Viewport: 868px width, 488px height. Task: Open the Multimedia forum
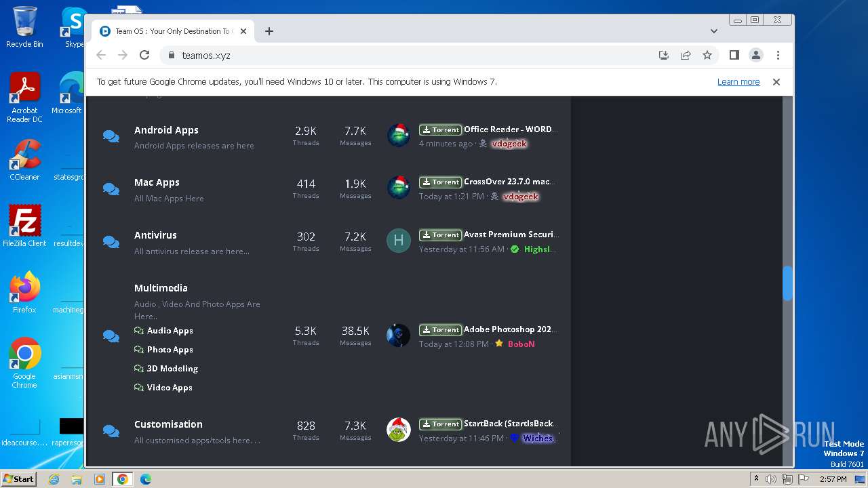[161, 288]
